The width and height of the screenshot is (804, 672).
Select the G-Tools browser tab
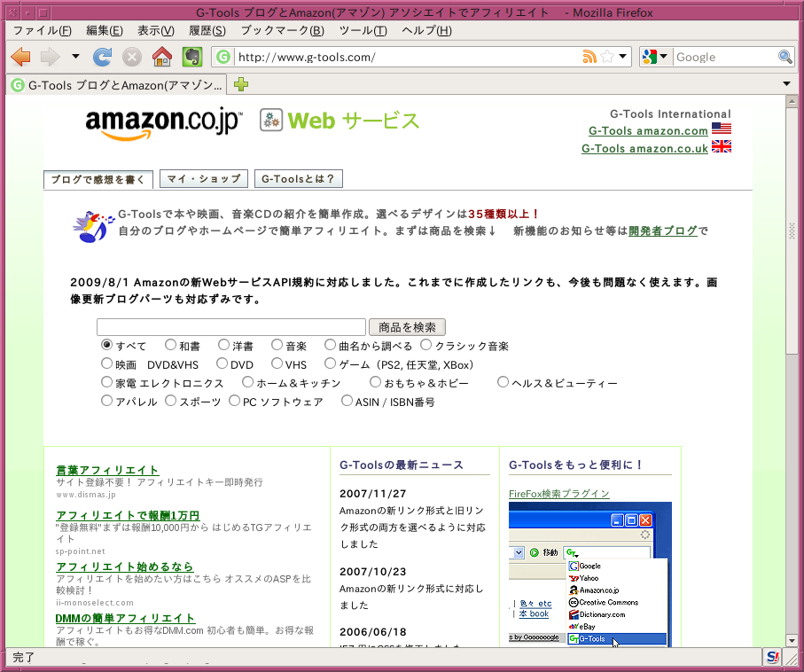tap(117, 84)
